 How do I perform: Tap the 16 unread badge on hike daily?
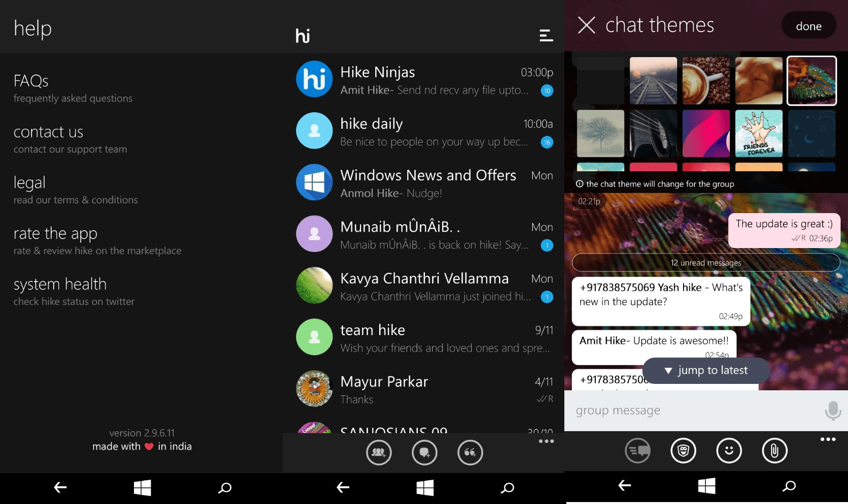pos(547,142)
